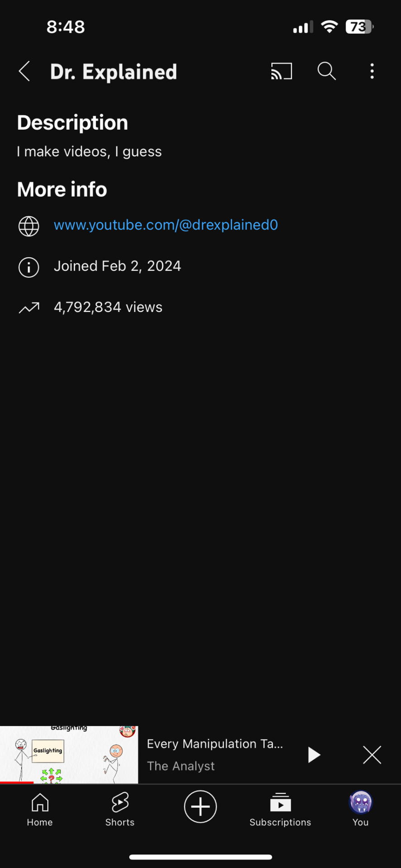Tap the Cast to device icon
Screen dimensions: 401x868
(282, 71)
